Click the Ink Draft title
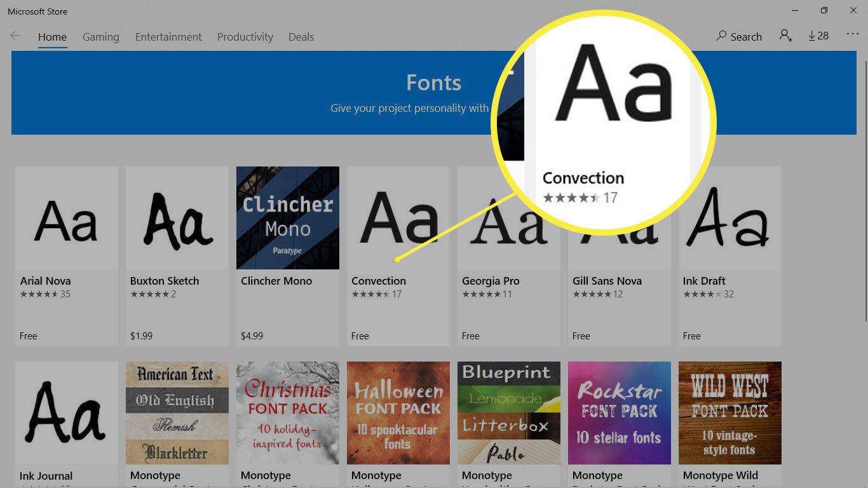 click(704, 281)
